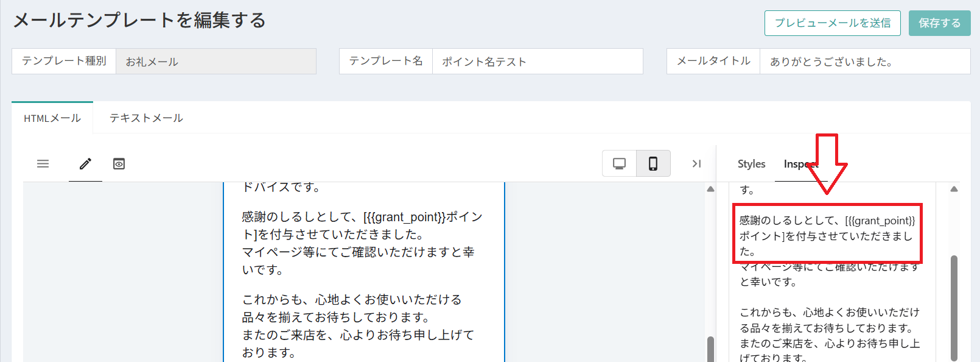Viewport: 980px width, 362px height.
Task: Click the メールタイトル label
Action: coord(713,61)
